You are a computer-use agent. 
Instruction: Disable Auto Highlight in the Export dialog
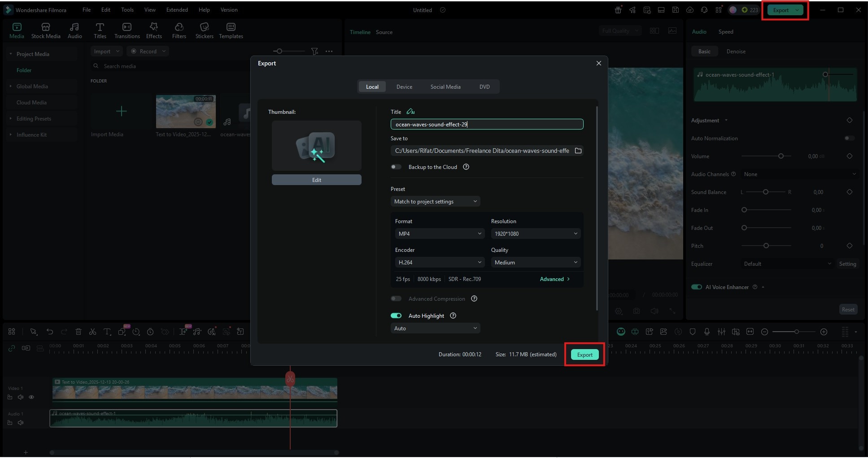click(396, 315)
